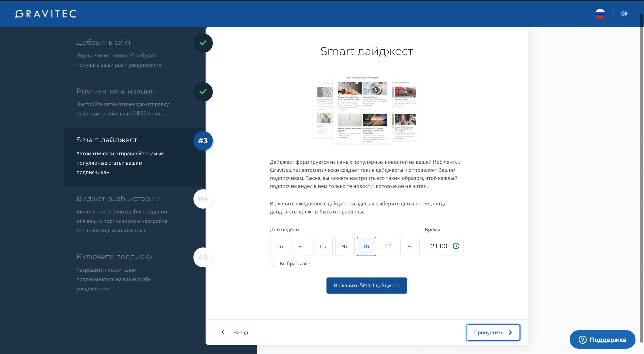Click the Время label

pos(432,230)
